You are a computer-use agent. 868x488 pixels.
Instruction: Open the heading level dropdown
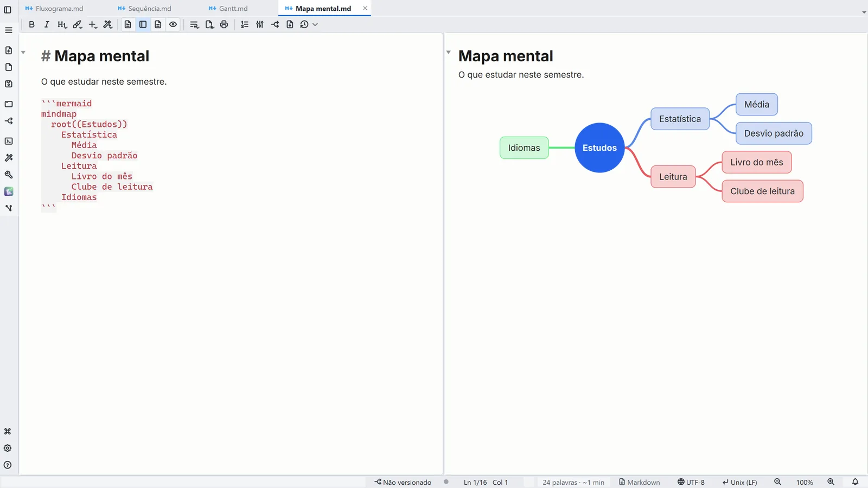[62, 24]
